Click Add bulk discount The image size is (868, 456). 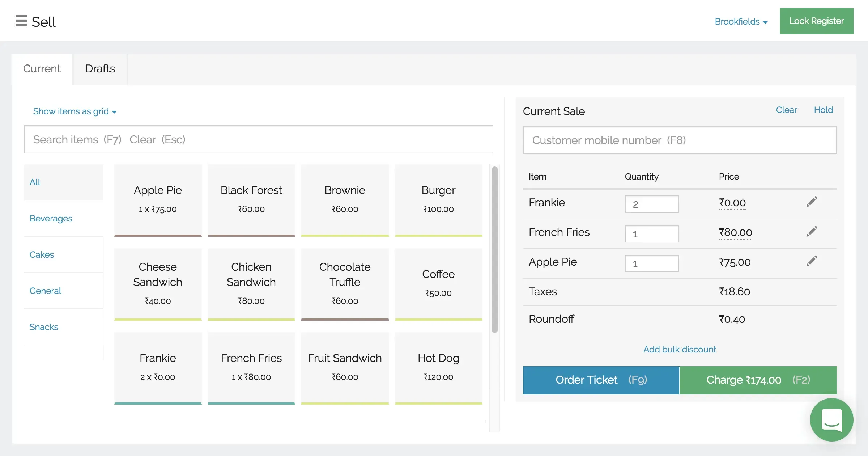(679, 349)
